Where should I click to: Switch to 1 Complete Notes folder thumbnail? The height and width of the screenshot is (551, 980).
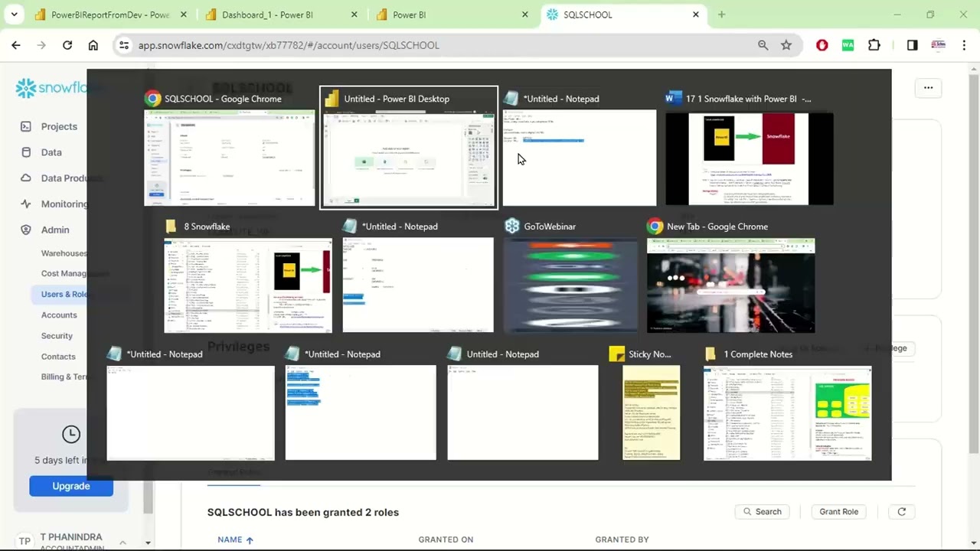click(788, 413)
